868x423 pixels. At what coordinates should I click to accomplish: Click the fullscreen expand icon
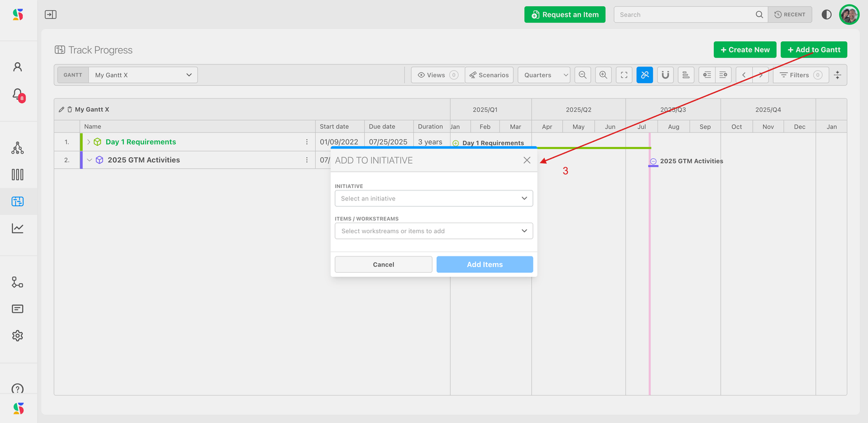[624, 75]
